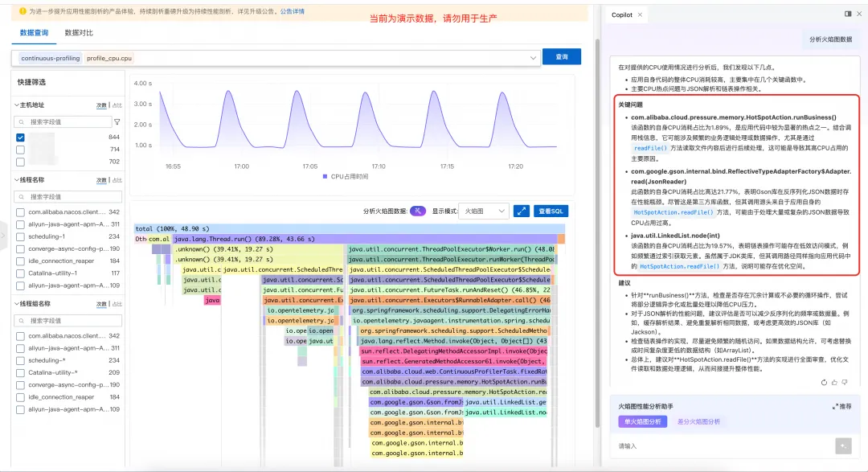
Task: Click the 17:10 label on chart axis
Action: 379,166
